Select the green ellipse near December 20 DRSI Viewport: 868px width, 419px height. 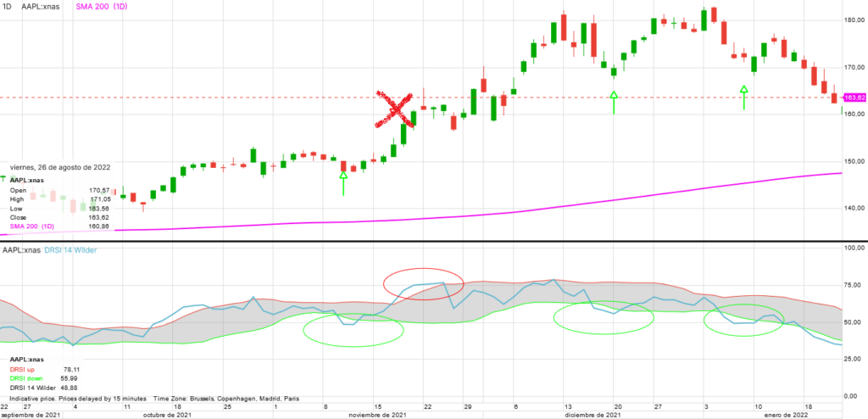604,317
